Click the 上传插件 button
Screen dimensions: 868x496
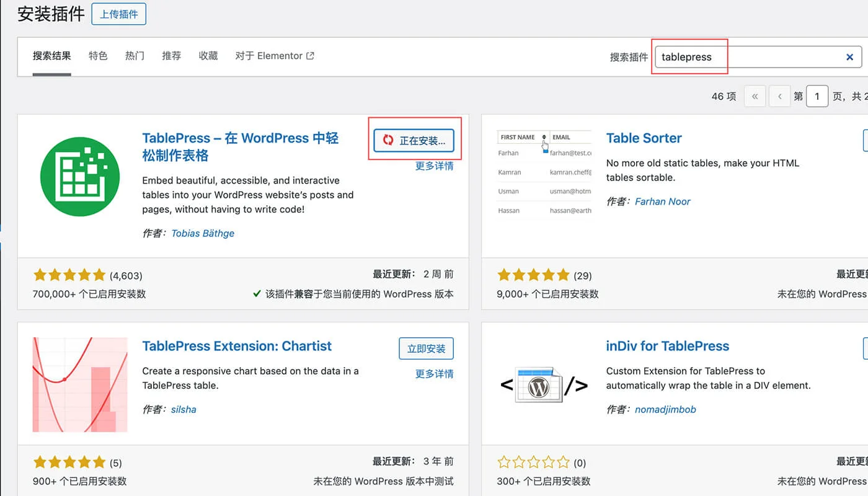tap(118, 14)
